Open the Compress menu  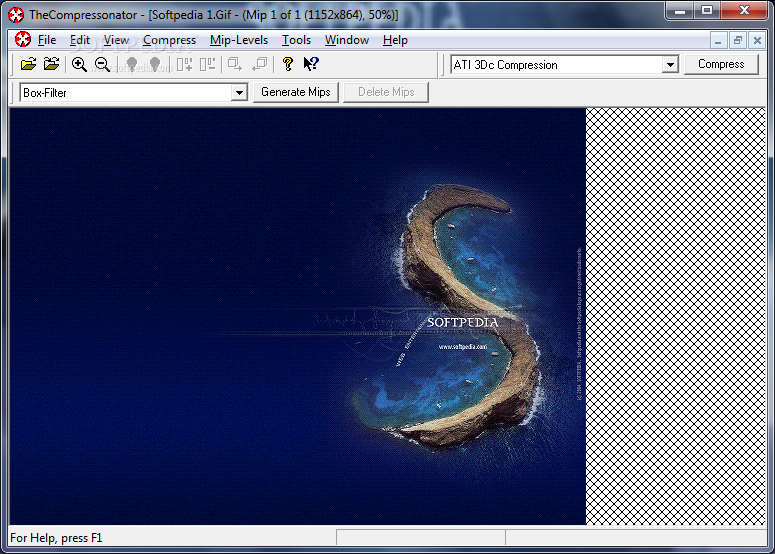click(x=170, y=40)
